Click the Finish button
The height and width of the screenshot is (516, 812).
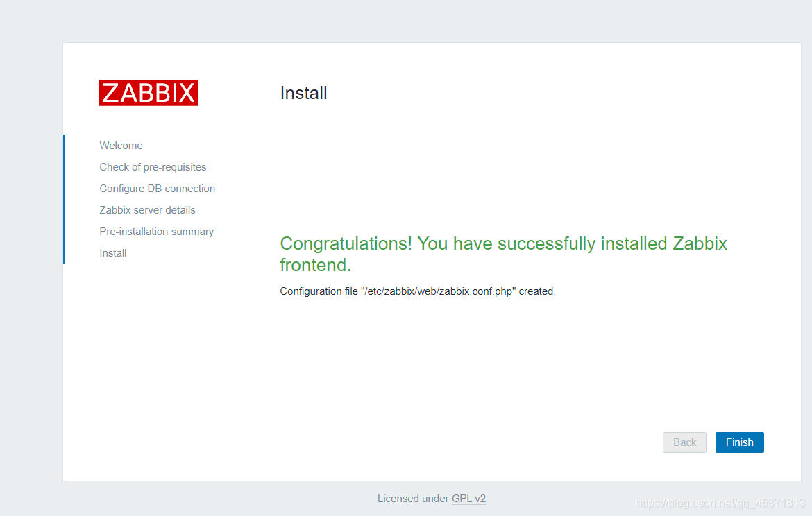pyautogui.click(x=740, y=442)
